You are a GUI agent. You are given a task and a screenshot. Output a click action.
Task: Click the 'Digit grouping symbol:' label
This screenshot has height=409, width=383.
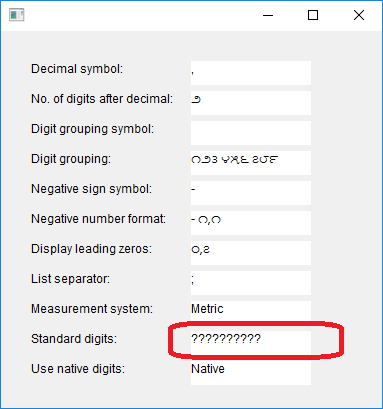click(93, 129)
